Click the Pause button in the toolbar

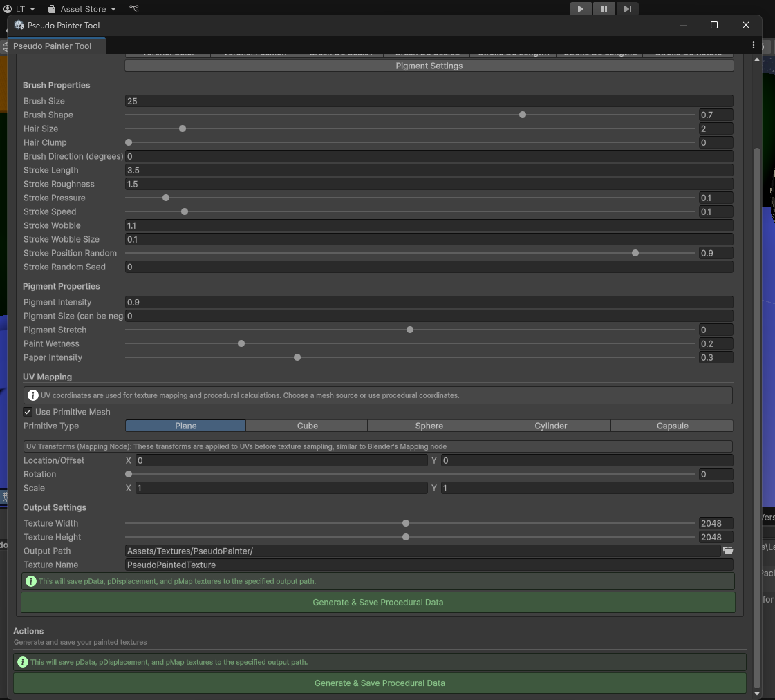tap(604, 9)
